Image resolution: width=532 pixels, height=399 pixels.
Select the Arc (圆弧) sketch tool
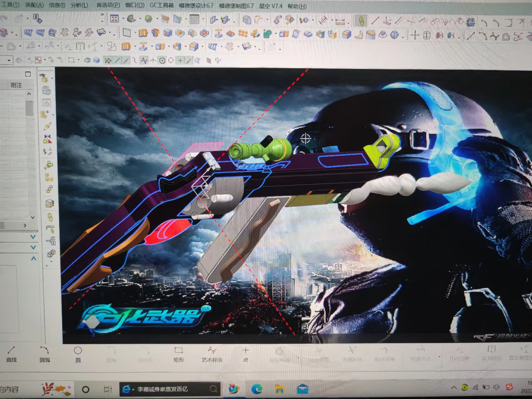45,353
